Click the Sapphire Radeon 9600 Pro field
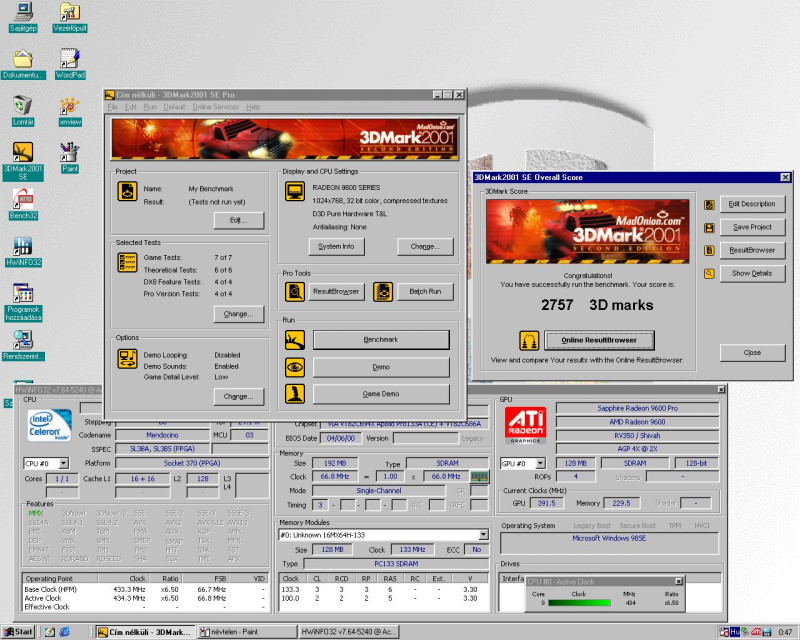The height and width of the screenshot is (640, 800). pyautogui.click(x=637, y=408)
